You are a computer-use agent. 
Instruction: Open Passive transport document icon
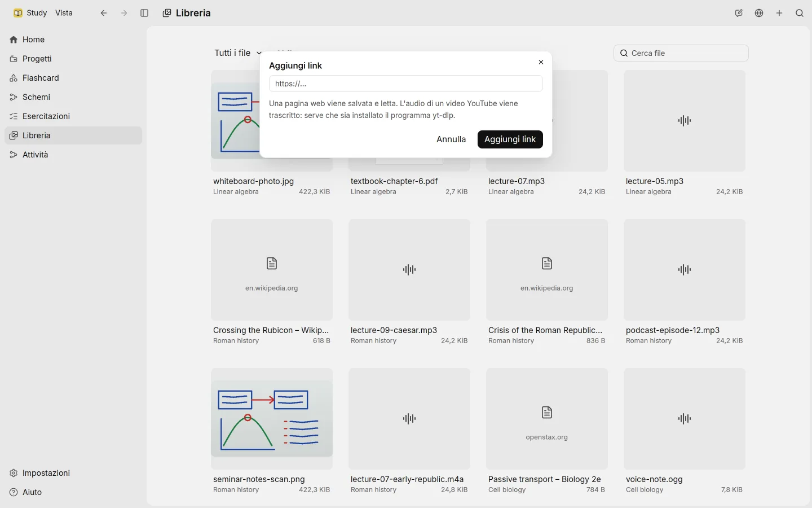547,413
